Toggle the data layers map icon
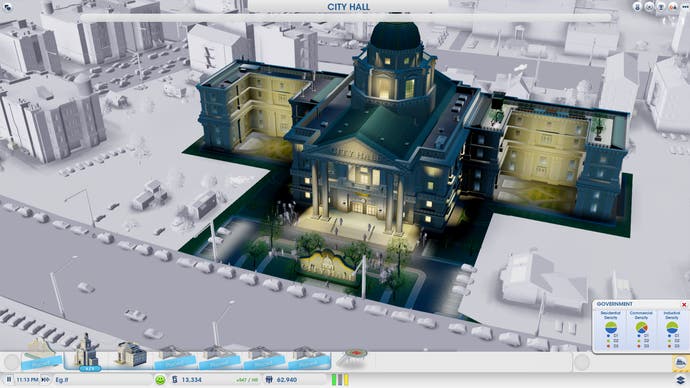Screen dimensions: 690x388 [681, 379]
